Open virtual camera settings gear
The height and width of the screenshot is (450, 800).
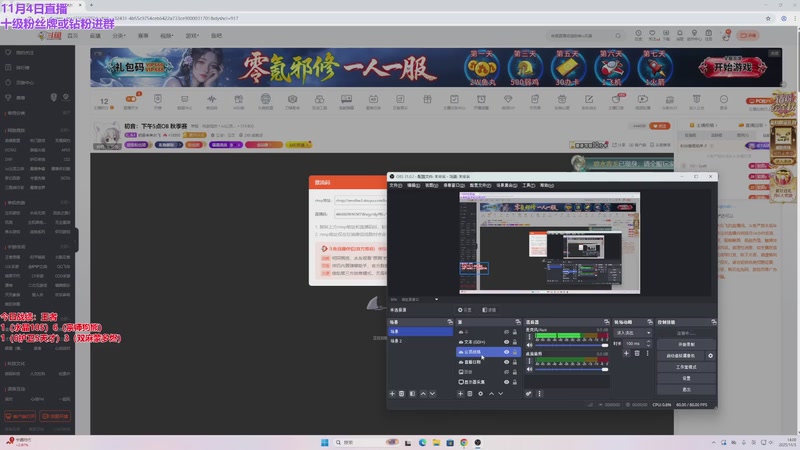coord(710,356)
